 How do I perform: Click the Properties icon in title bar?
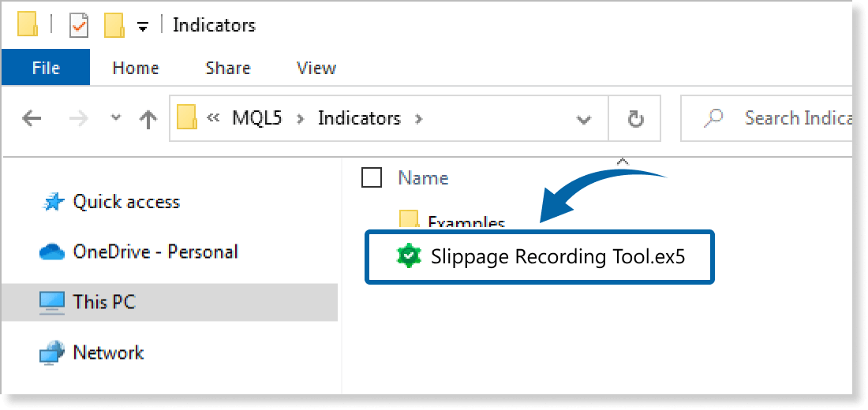[x=79, y=25]
